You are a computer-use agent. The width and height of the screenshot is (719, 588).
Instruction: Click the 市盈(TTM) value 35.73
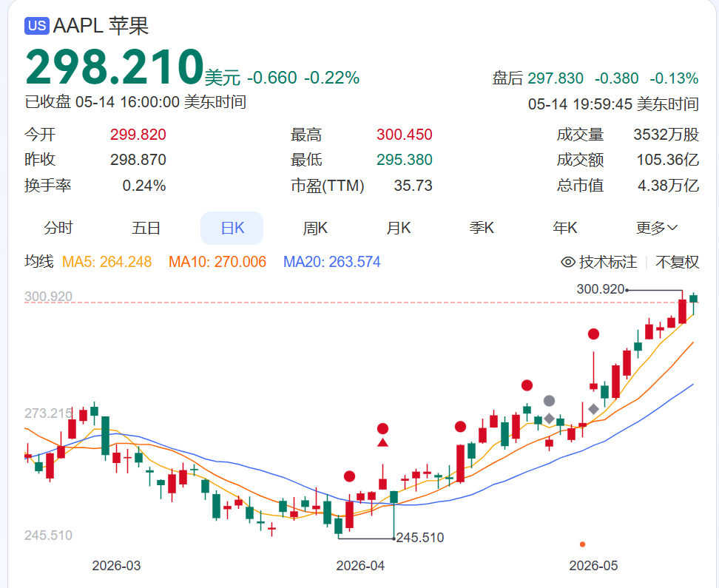pyautogui.click(x=413, y=186)
